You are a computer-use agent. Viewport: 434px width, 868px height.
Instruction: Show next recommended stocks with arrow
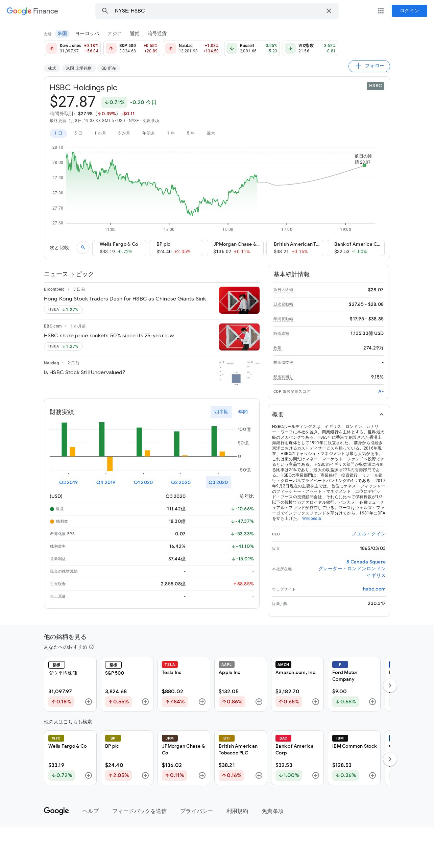390,685
